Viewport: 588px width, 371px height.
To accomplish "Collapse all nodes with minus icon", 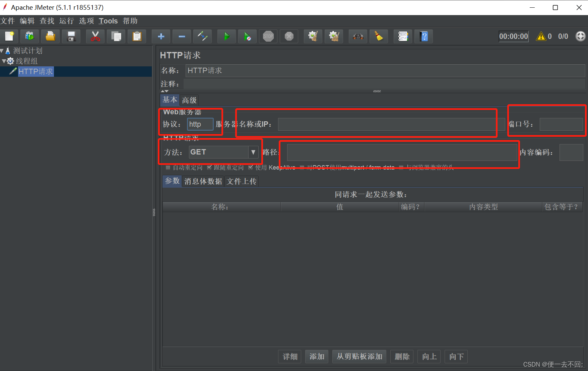I will pos(182,36).
